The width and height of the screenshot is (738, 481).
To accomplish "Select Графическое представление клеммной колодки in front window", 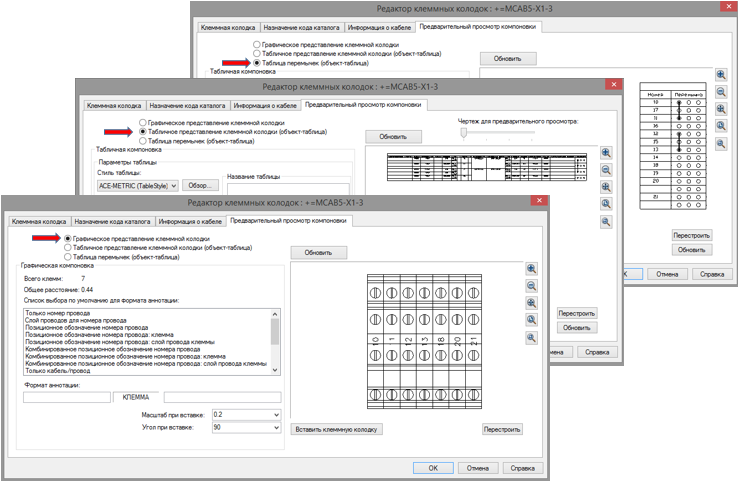I will [68, 239].
